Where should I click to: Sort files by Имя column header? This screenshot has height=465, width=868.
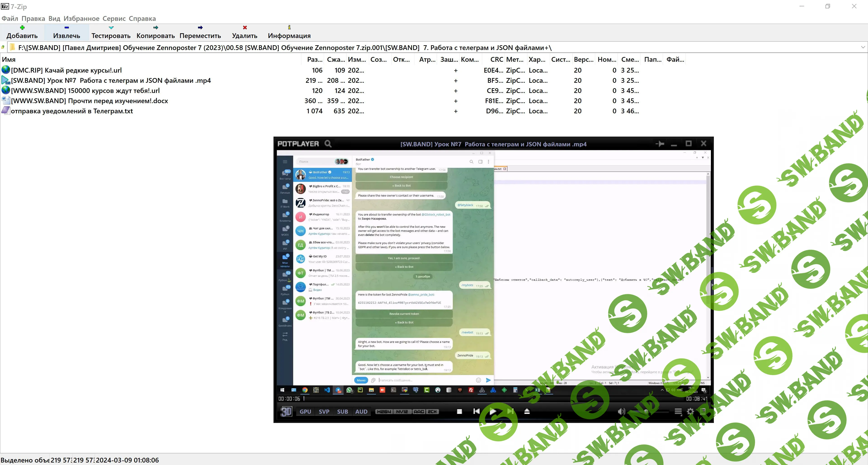[9, 59]
